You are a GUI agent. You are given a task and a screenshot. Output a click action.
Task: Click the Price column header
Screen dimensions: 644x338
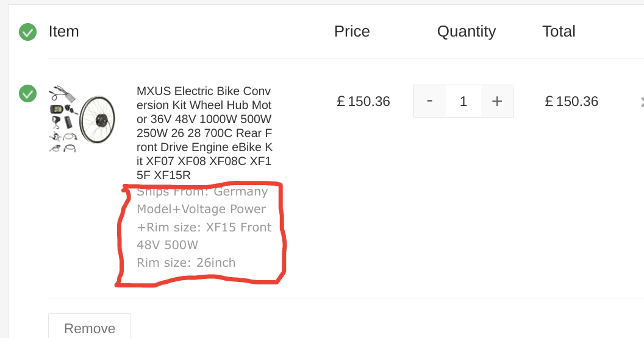coord(352,32)
